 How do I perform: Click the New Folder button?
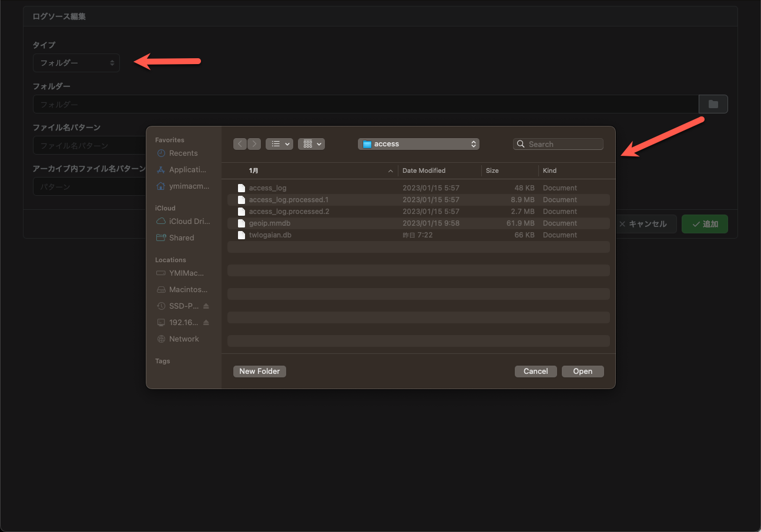260,372
